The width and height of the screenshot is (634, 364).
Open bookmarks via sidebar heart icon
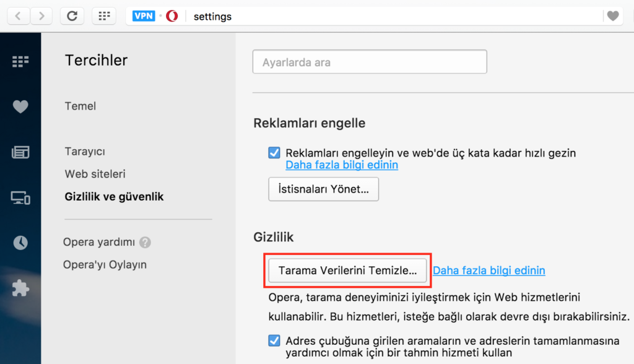(x=20, y=106)
